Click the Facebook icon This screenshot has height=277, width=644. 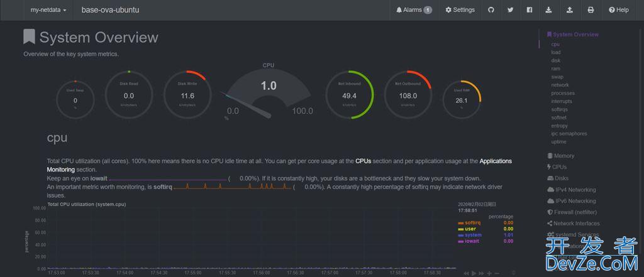(530, 10)
